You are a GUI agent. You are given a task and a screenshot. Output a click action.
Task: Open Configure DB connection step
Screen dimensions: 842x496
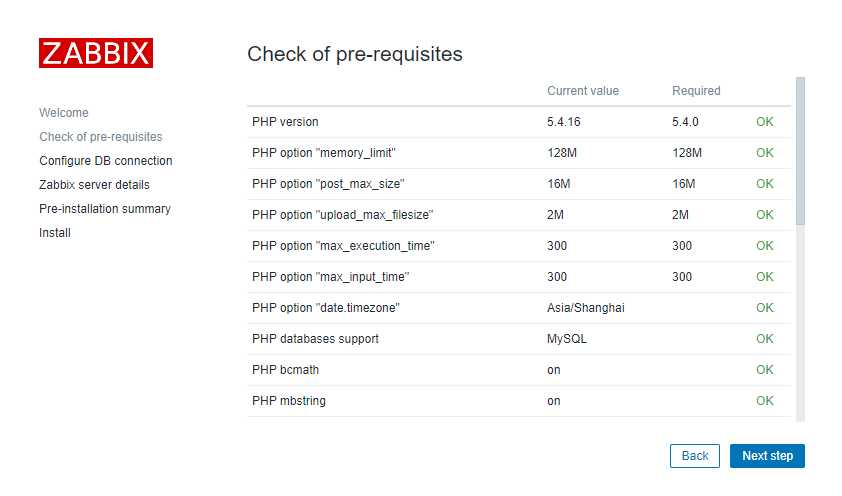coord(106,161)
